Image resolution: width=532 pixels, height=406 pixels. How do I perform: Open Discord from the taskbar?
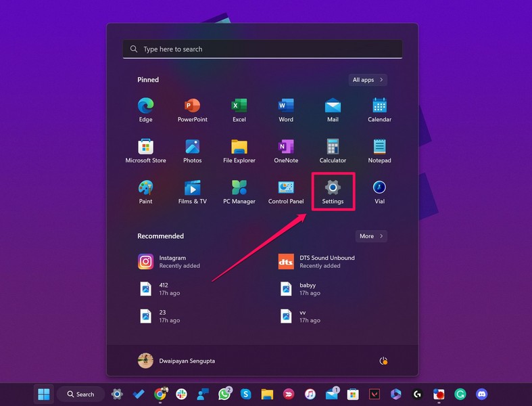481,394
